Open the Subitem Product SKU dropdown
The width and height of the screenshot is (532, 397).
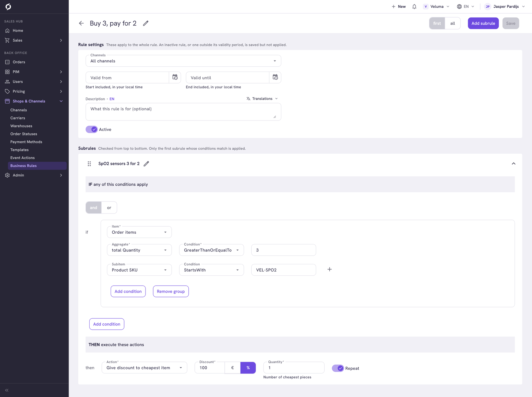[139, 270]
